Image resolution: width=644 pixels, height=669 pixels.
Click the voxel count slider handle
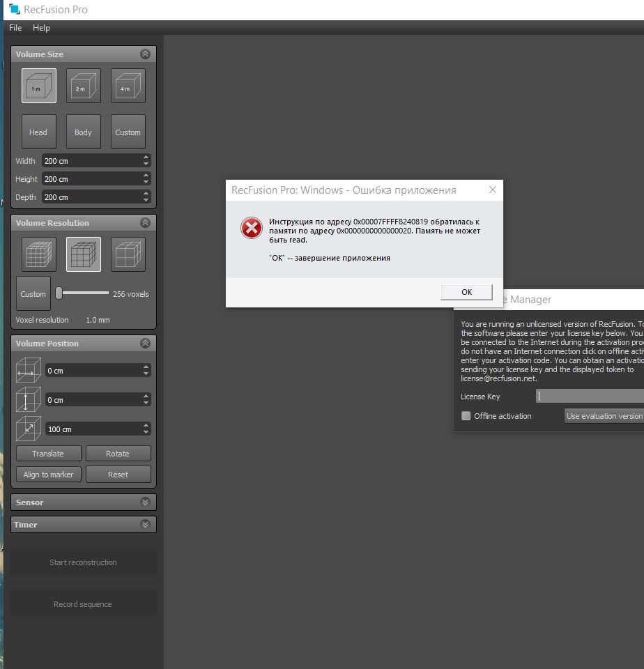tap(59, 293)
